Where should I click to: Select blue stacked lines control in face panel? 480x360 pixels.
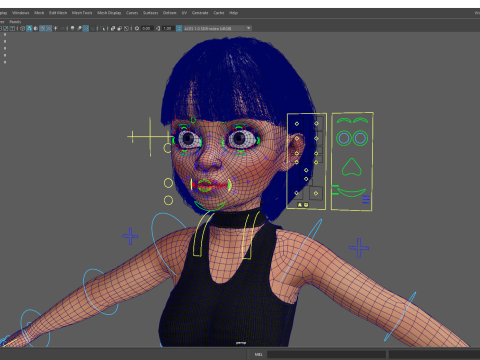[366, 199]
